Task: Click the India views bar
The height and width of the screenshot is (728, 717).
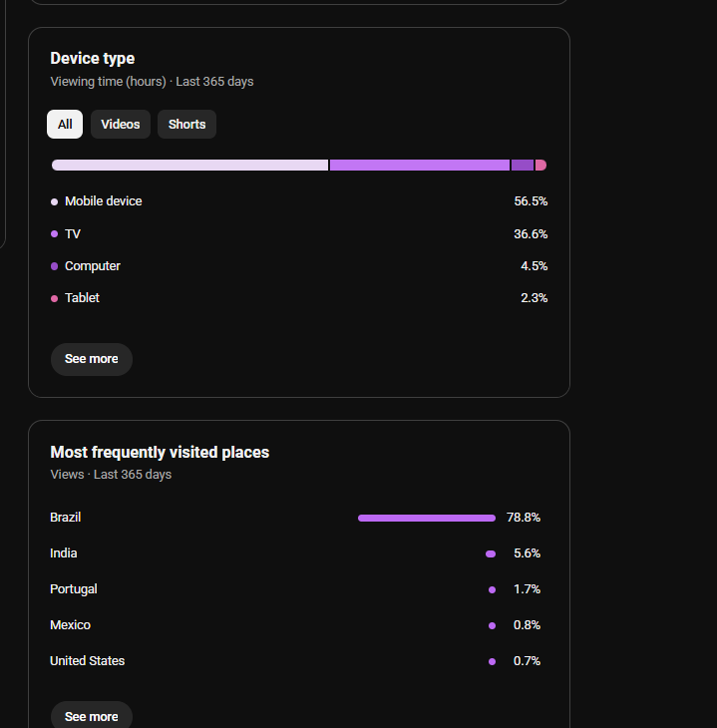Action: [x=491, y=553]
